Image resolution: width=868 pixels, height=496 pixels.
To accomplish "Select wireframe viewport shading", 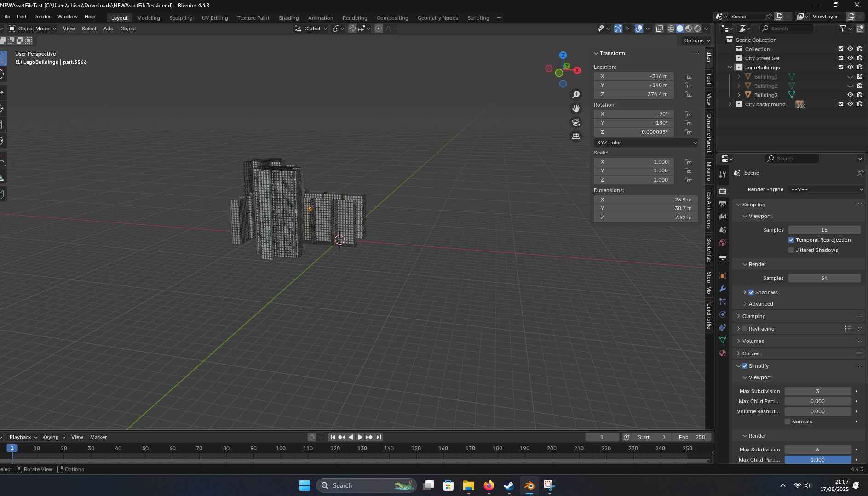I will tap(671, 29).
